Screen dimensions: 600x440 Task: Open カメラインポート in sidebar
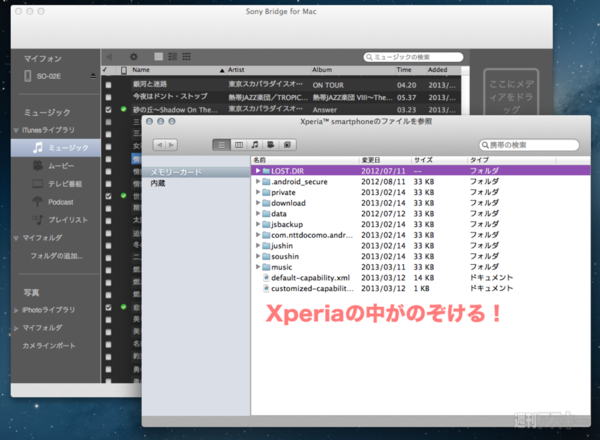49,346
